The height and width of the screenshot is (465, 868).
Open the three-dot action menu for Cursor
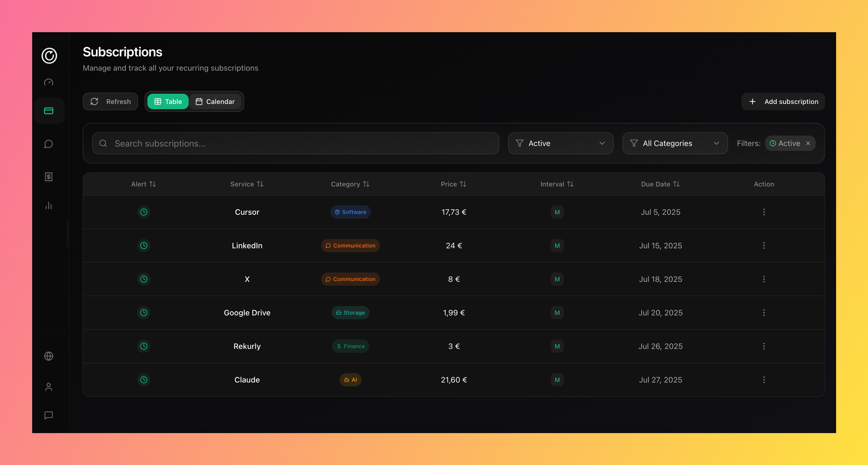click(x=764, y=212)
